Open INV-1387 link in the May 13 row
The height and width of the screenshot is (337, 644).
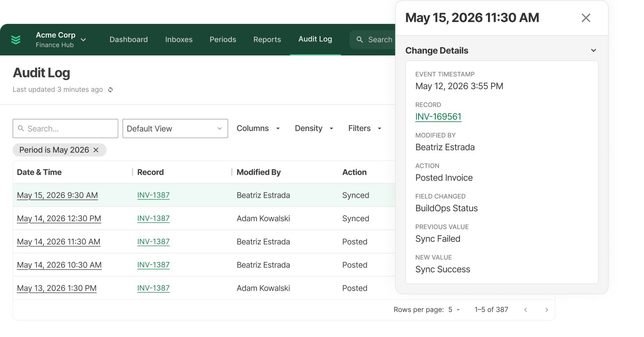(153, 288)
